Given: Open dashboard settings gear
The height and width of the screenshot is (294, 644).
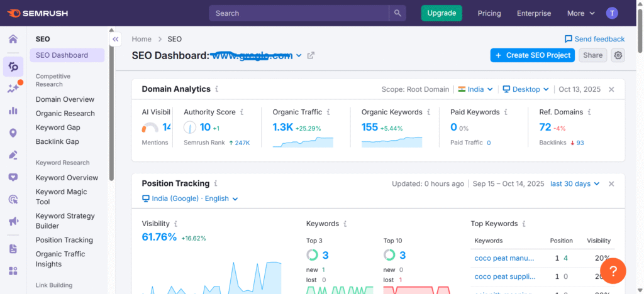Looking at the screenshot, I should 618,55.
